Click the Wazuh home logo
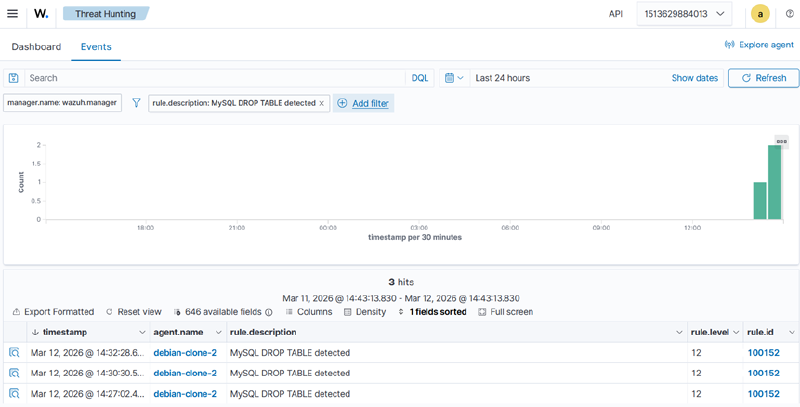 click(x=41, y=14)
